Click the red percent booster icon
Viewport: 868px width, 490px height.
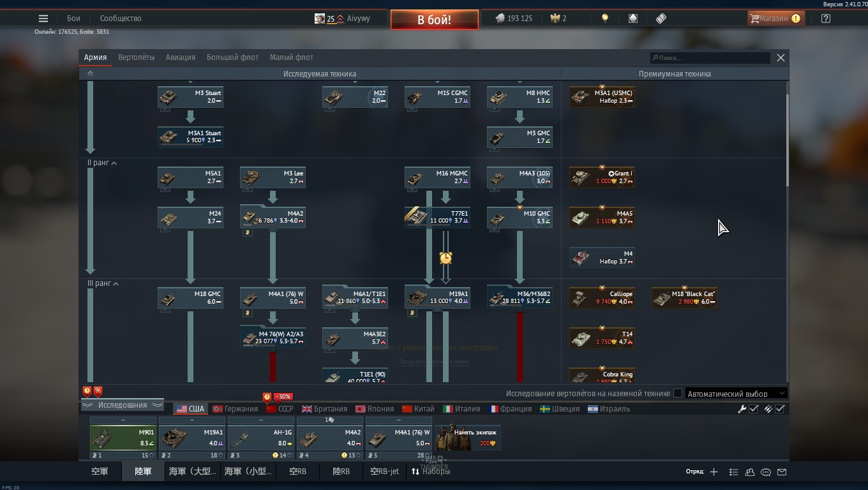click(98, 390)
